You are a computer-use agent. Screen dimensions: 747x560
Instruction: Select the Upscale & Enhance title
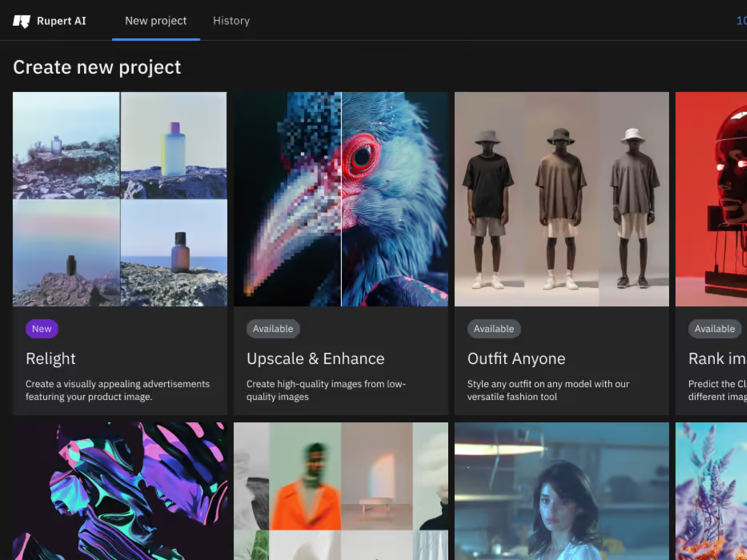pyautogui.click(x=316, y=358)
